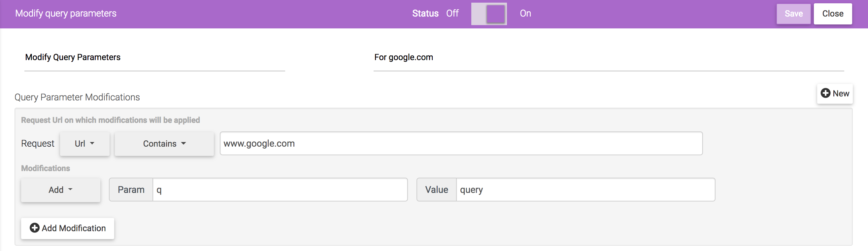Toggle the rule Status switch
The image size is (868, 251).
click(488, 14)
